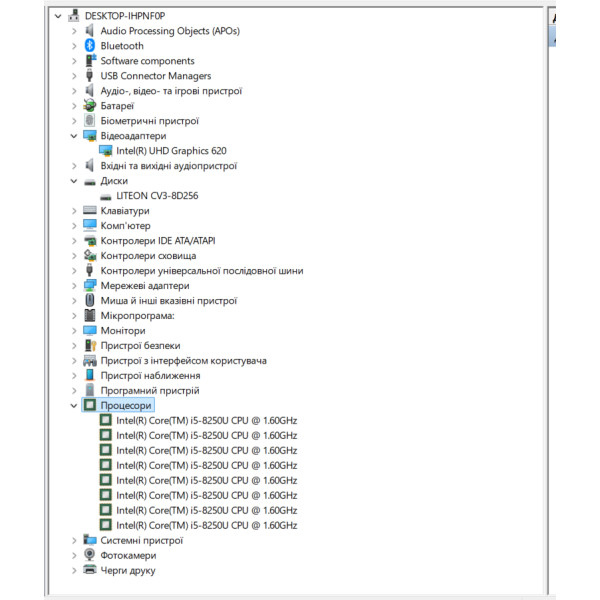Expand the Черги друку category
600x600 pixels.
coord(74,571)
